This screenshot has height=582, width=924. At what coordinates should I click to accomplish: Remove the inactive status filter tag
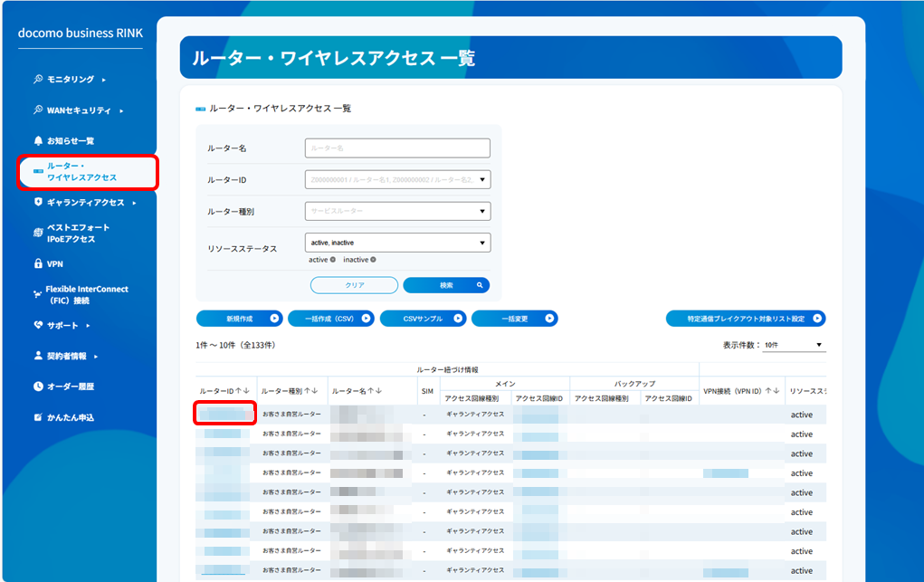tap(371, 260)
